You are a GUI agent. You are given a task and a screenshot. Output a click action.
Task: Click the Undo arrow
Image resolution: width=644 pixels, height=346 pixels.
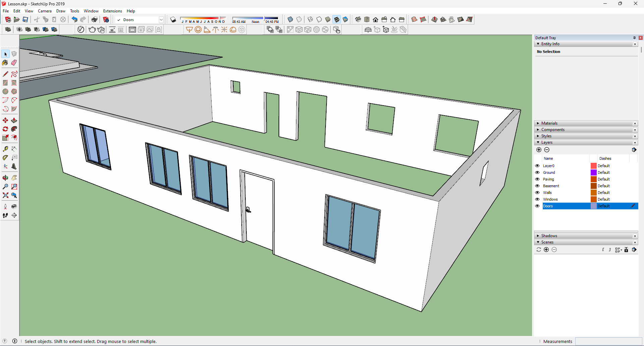(x=74, y=19)
